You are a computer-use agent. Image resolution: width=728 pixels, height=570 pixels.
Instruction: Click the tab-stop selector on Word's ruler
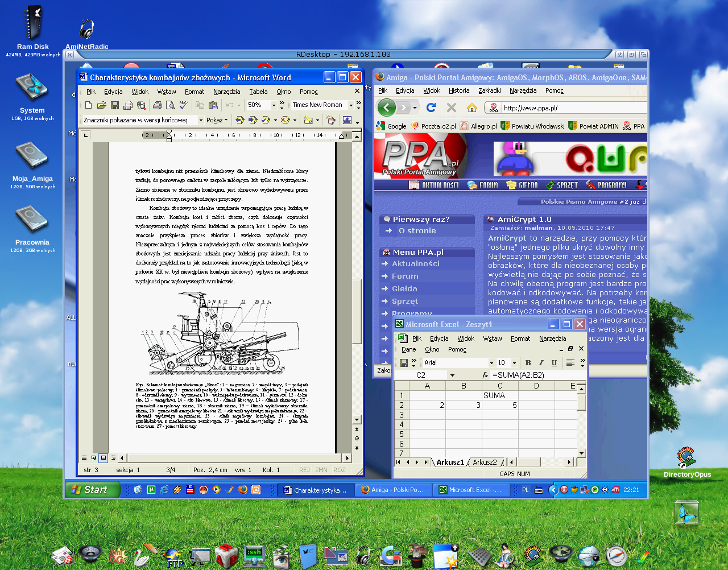(x=85, y=135)
